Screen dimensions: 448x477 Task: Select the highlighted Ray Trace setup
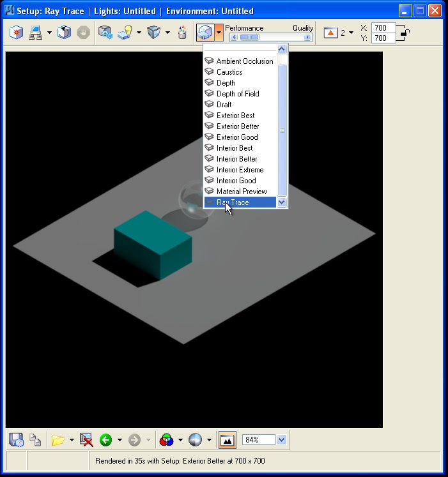click(x=240, y=202)
